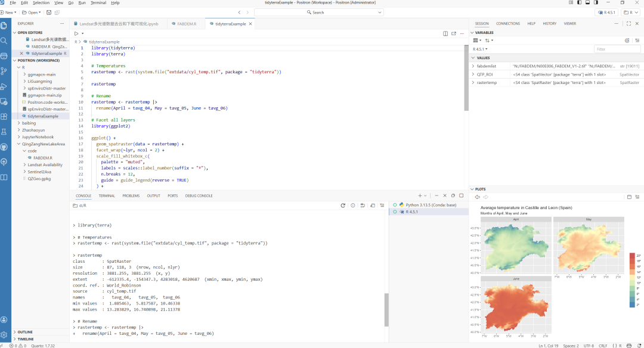This screenshot has height=348, width=644.
Task: Select the Python 3.13.5 (Conda: base) session
Action: [428, 205]
